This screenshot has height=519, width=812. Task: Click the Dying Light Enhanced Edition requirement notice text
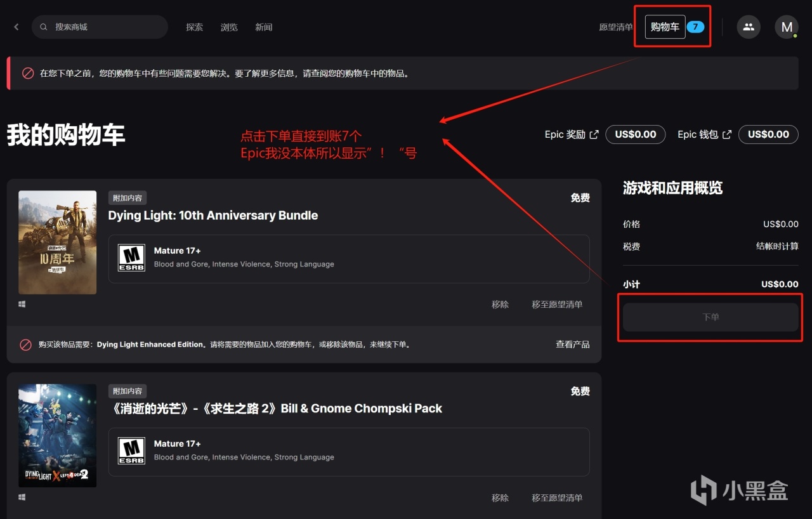coord(225,345)
